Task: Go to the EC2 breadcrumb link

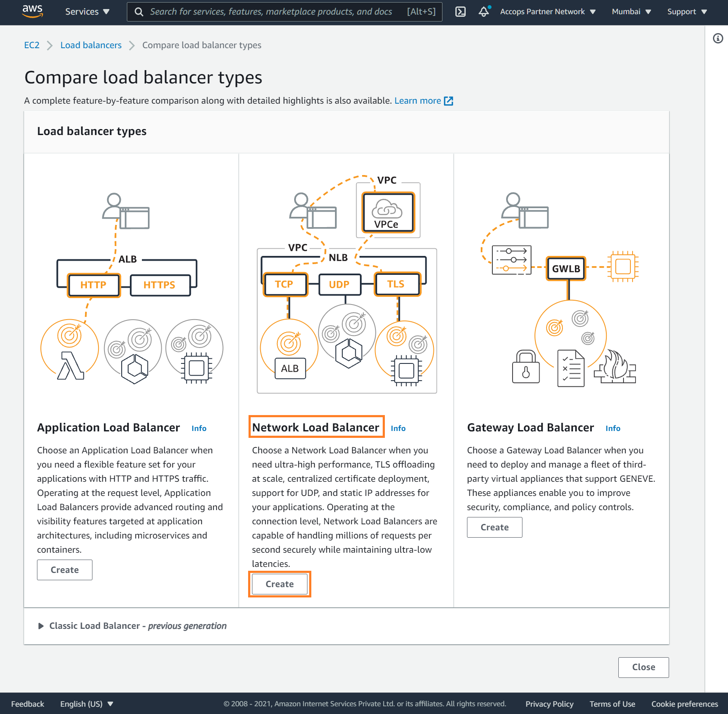Action: point(32,45)
